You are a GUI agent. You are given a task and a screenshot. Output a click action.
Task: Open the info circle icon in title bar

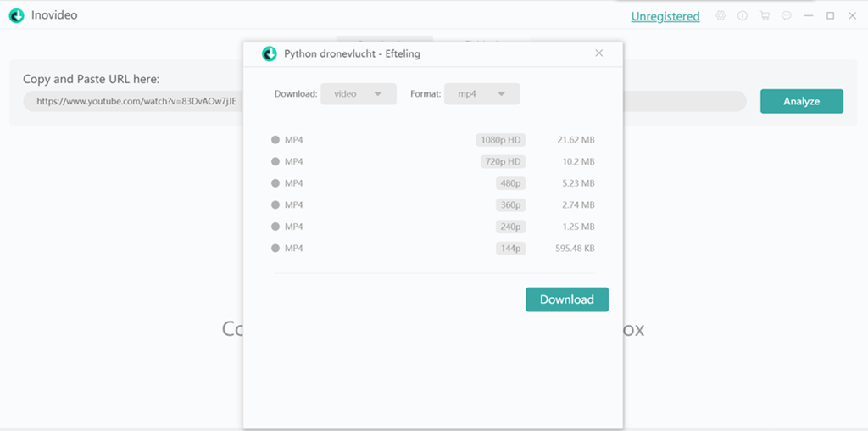[x=743, y=16]
